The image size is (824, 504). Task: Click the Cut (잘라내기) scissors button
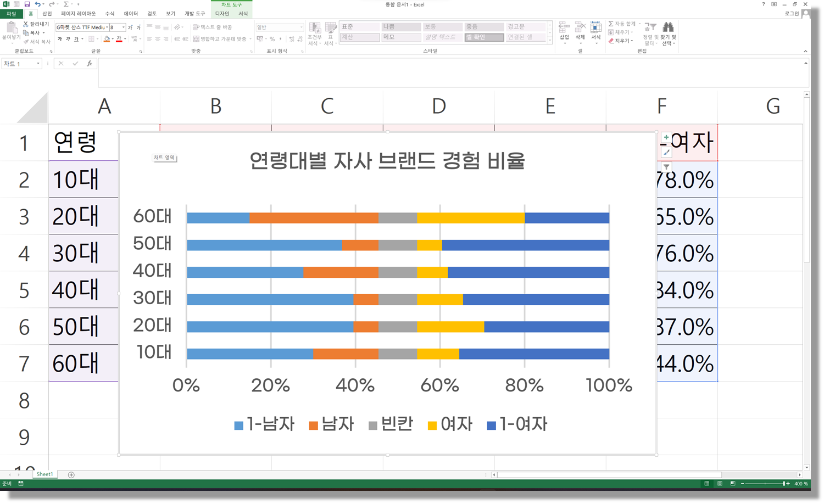(x=36, y=24)
